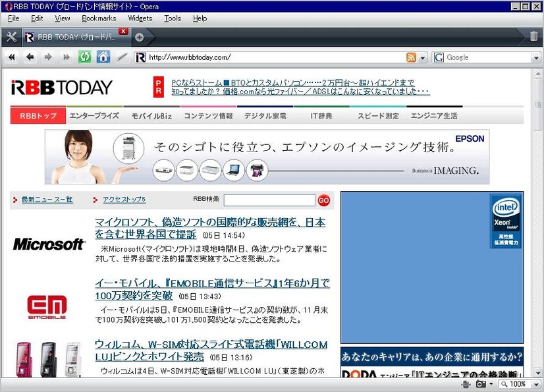Image resolution: width=544 pixels, height=392 pixels.
Task: Open the Microsoft counterfeit software headline
Action: 210,228
